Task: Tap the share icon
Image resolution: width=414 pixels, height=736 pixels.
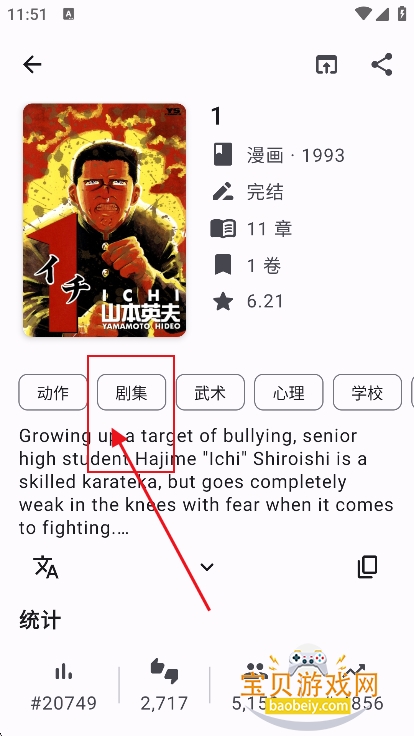Action: [382, 64]
